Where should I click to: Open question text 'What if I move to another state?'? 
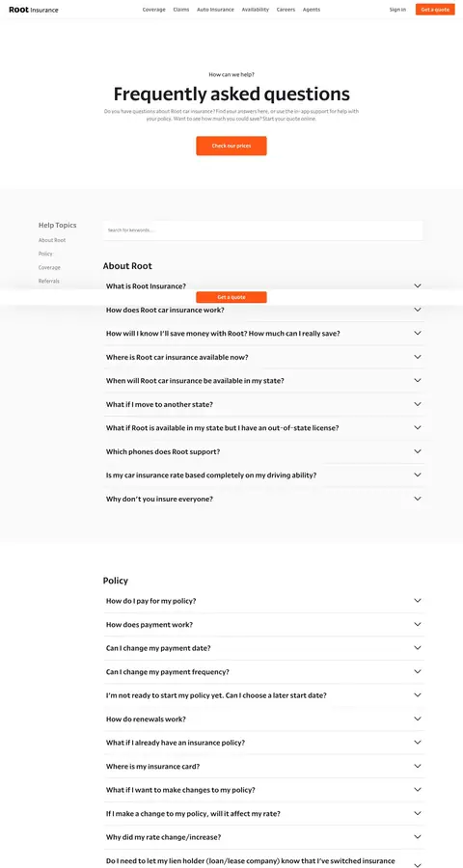click(x=159, y=405)
